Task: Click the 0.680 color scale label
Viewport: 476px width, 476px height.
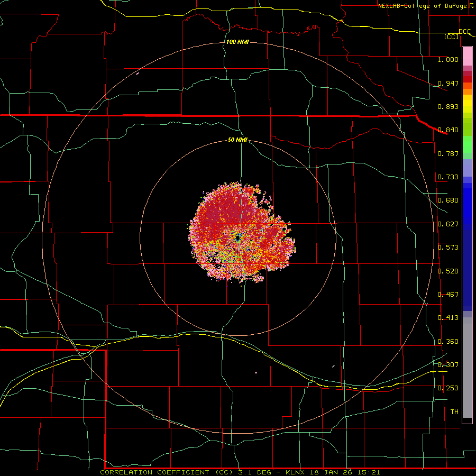Action: [x=448, y=200]
